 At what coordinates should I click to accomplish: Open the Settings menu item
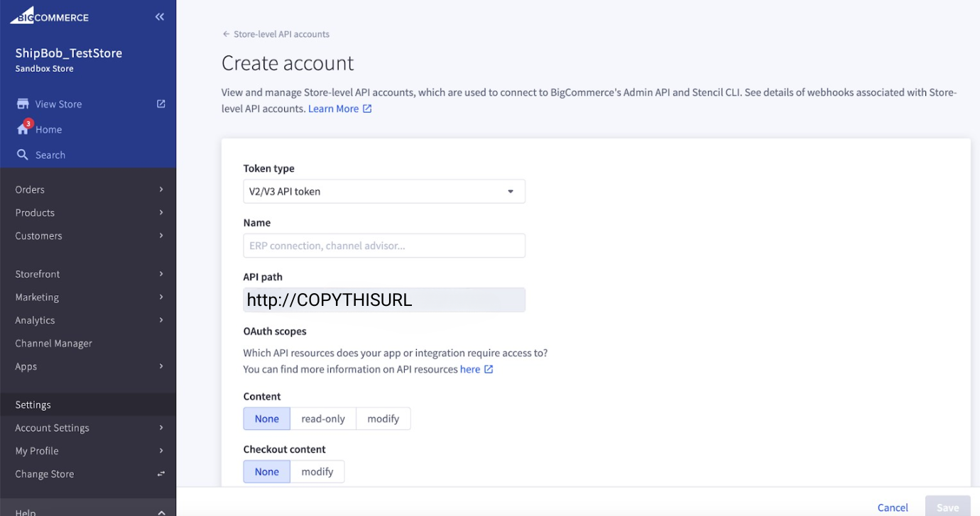[31, 404]
